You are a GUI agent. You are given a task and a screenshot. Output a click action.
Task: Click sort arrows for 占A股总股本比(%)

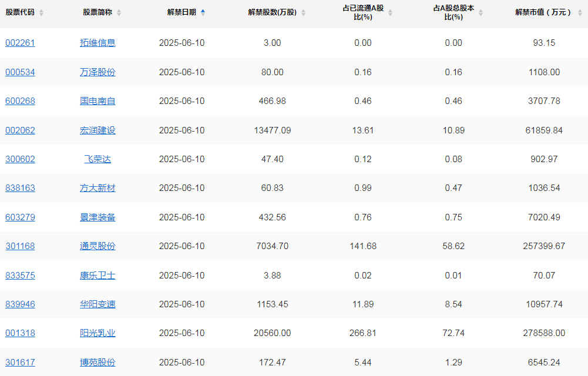tap(481, 12)
